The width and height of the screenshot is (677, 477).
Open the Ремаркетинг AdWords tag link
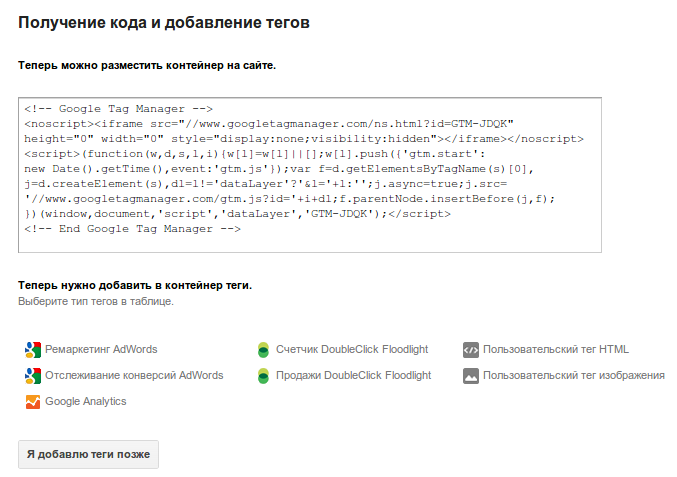click(101, 350)
